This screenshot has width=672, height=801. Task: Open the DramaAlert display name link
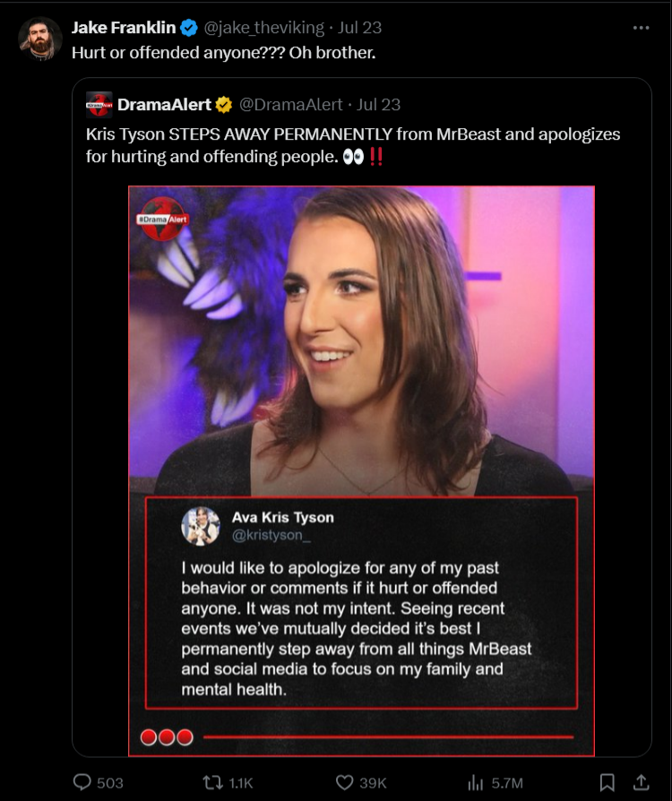tap(164, 105)
